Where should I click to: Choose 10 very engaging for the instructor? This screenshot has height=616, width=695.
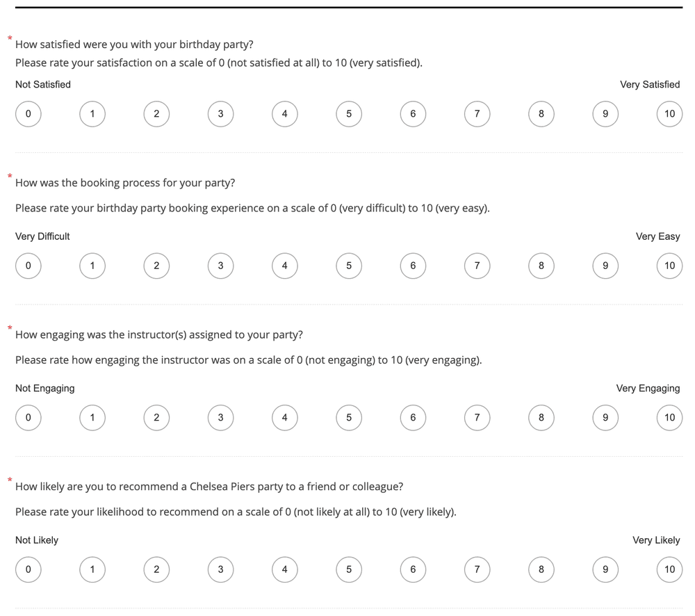[669, 417]
